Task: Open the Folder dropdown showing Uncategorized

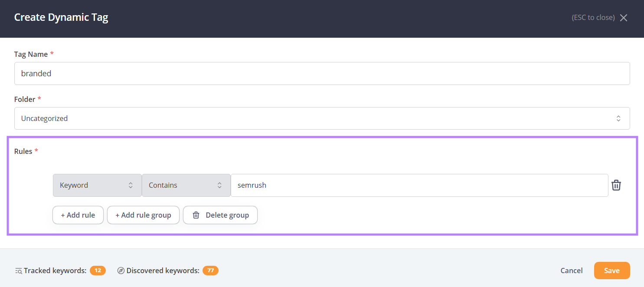Action: click(x=322, y=118)
